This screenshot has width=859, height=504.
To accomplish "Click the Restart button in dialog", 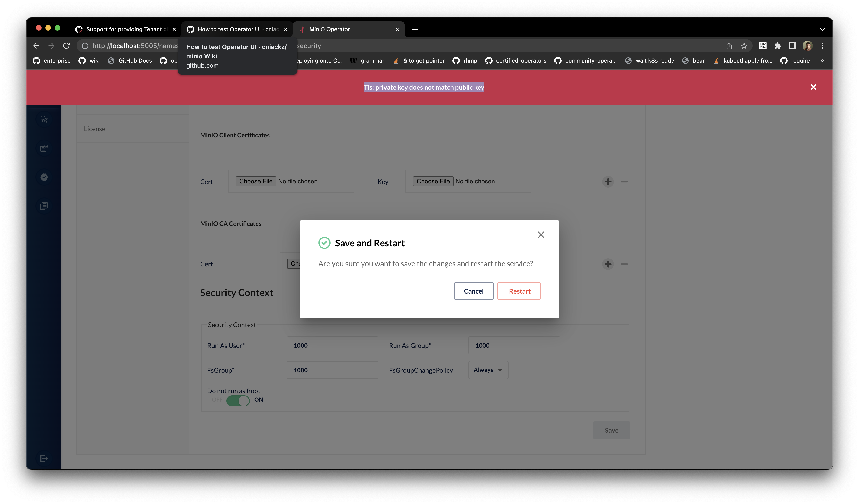I will (519, 291).
